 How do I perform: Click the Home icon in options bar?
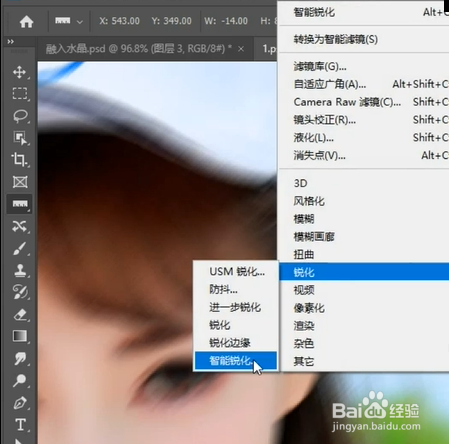point(26,22)
